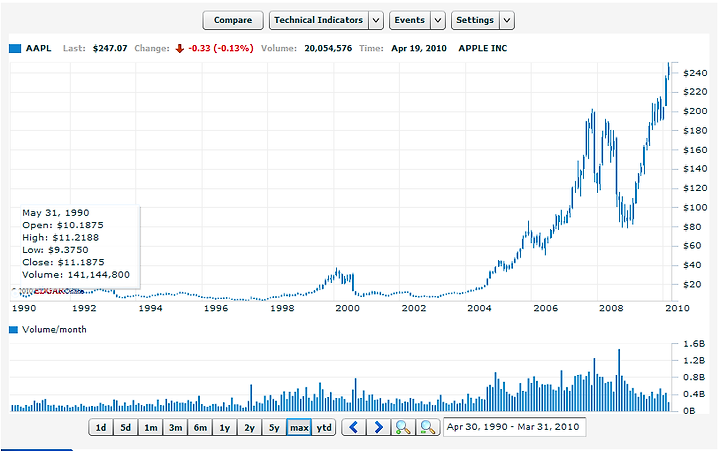Click the second magnifier zoom icon
This screenshot has width=720, height=451.
pos(428,428)
